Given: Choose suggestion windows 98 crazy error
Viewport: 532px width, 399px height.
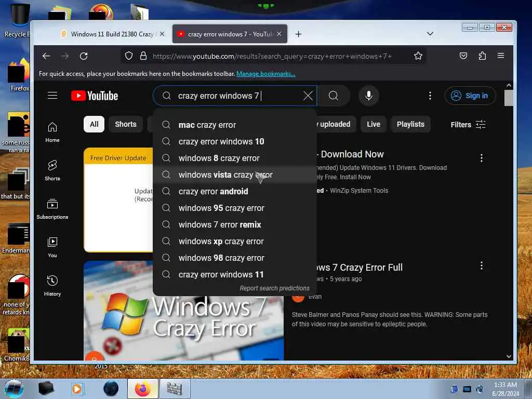Looking at the screenshot, I should (x=235, y=258).
